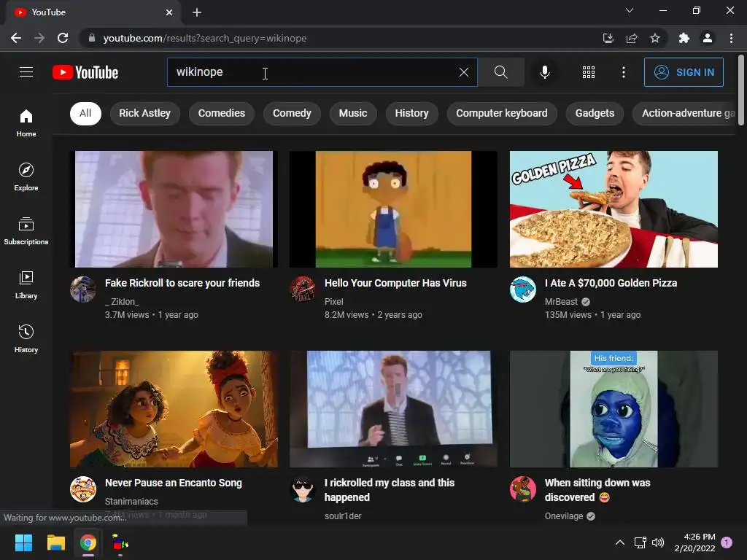The image size is (747, 560).
Task: Open the Chrome extensions puzzle icon
Action: tap(684, 38)
